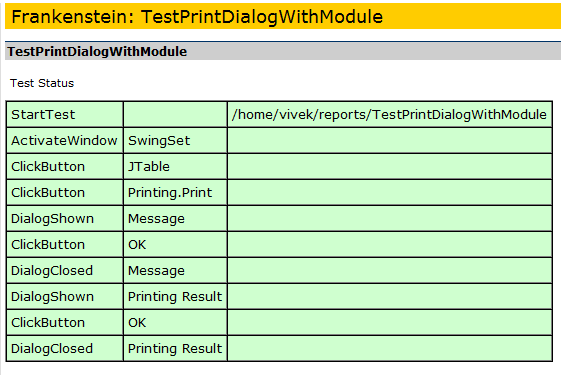
Task: Select the first OK cell
Action: [175, 245]
